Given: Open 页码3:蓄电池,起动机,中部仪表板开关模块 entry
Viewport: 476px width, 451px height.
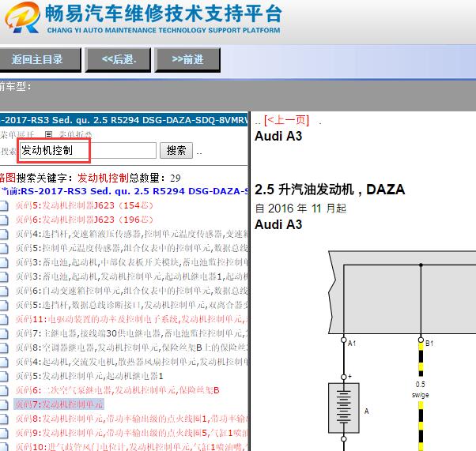Looking at the screenshot, I should 132,262.
